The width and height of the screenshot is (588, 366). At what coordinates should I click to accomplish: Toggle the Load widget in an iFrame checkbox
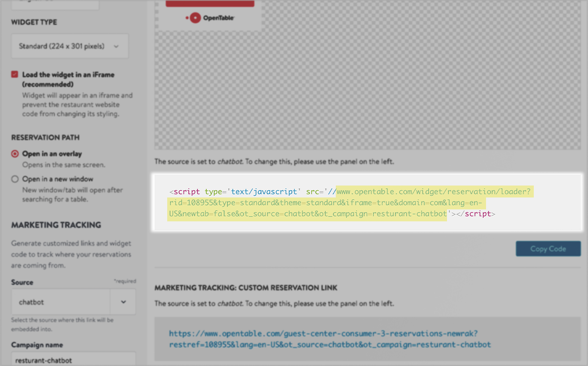coord(14,74)
